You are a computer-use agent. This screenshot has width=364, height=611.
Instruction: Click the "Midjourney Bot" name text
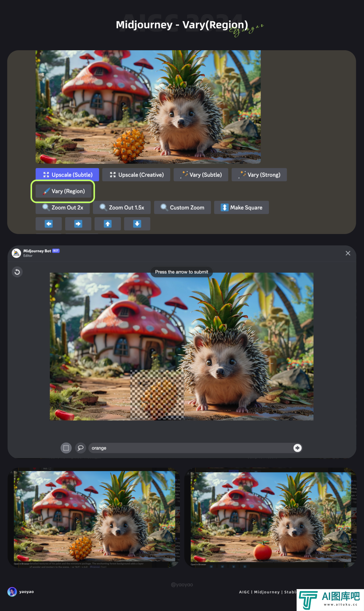click(37, 251)
